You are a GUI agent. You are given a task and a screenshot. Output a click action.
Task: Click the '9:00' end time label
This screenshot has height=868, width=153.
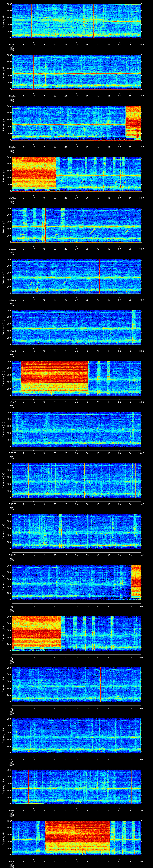(141, 402)
